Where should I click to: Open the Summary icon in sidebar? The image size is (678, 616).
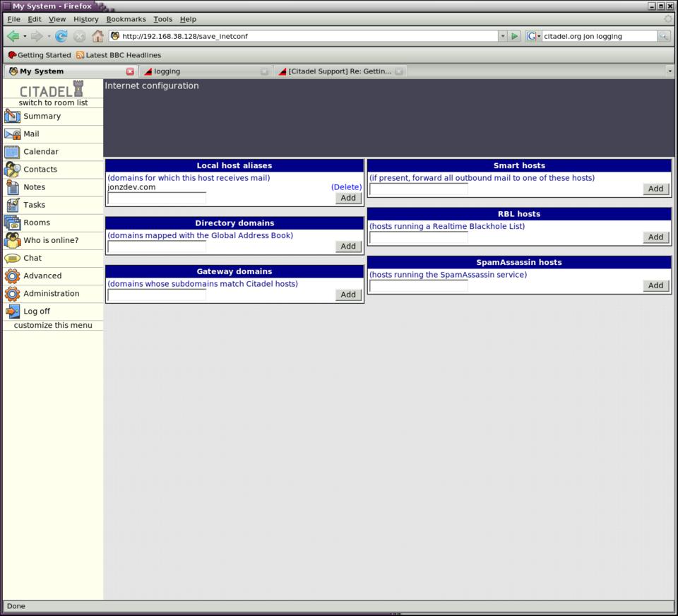tap(12, 117)
